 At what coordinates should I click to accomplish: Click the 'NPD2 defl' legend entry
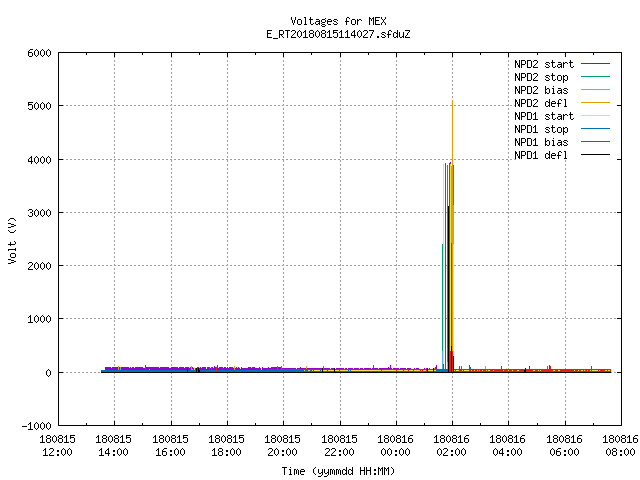[x=562, y=103]
